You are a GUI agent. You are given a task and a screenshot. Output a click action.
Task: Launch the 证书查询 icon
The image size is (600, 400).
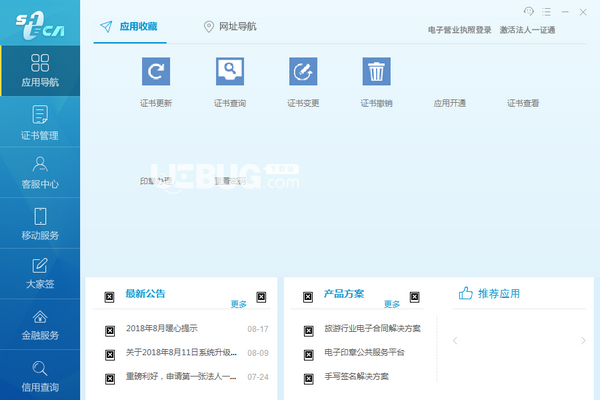pyautogui.click(x=230, y=71)
